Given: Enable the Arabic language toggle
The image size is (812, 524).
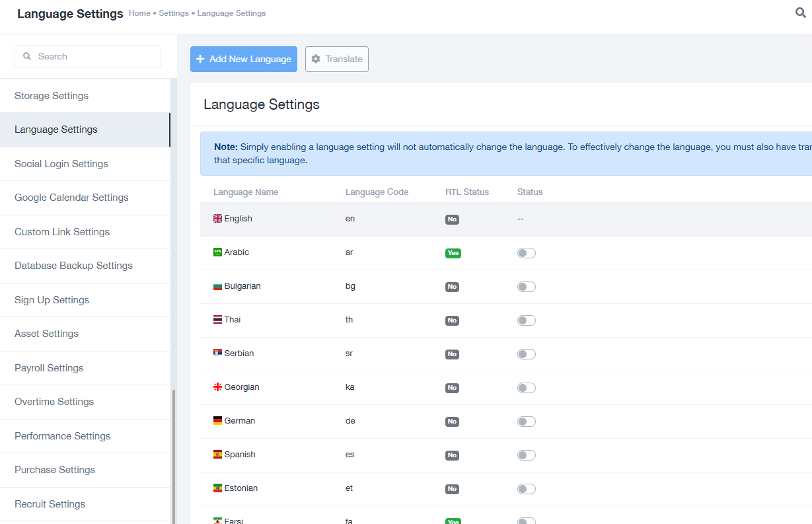Looking at the screenshot, I should coord(526,253).
